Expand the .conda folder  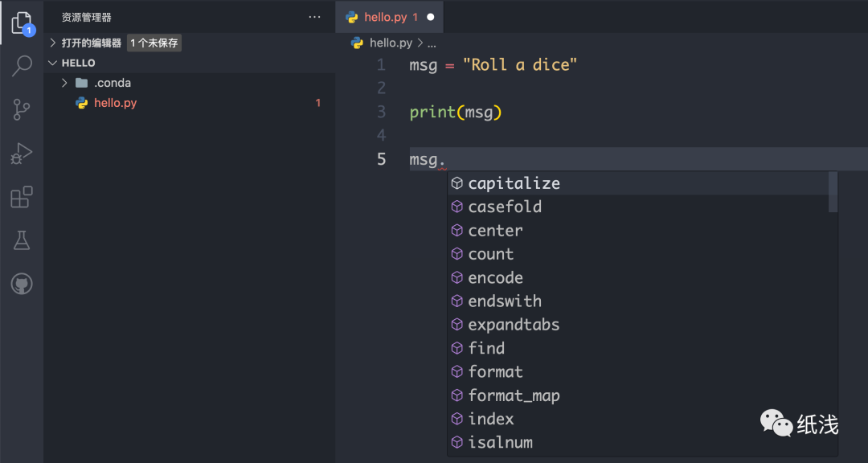[x=64, y=82]
